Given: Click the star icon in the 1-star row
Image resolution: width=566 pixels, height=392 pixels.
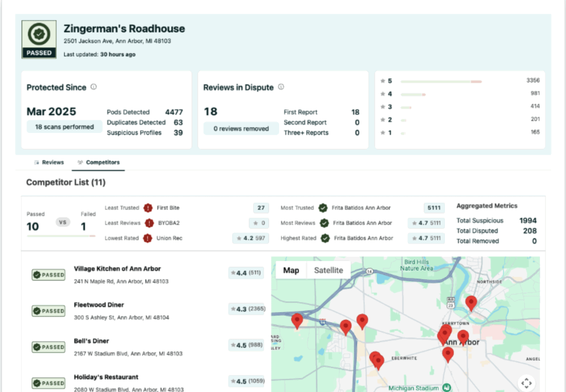Looking at the screenshot, I should coord(382,133).
